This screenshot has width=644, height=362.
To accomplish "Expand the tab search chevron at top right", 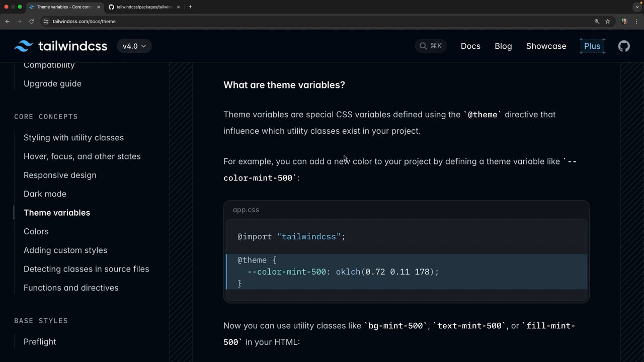I will [x=637, y=7].
